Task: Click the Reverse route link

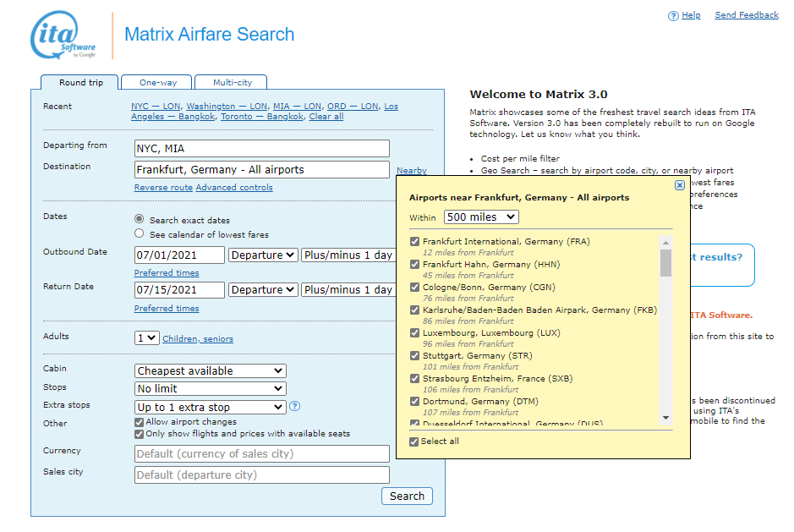Action: (x=163, y=188)
